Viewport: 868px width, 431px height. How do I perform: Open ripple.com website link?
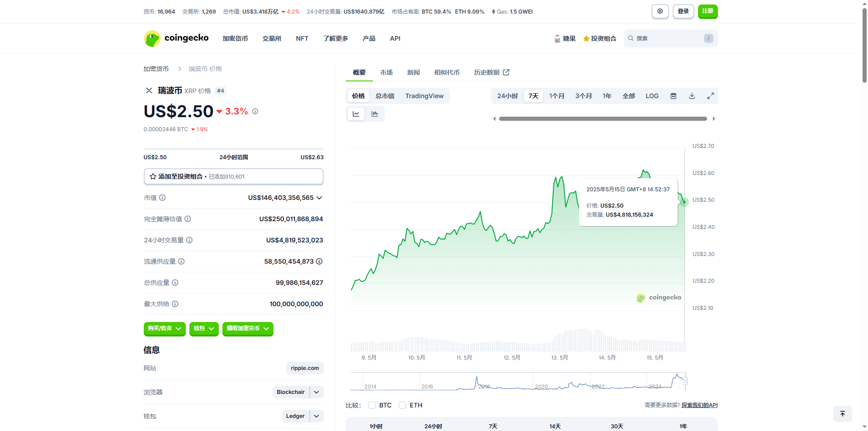pyautogui.click(x=305, y=368)
